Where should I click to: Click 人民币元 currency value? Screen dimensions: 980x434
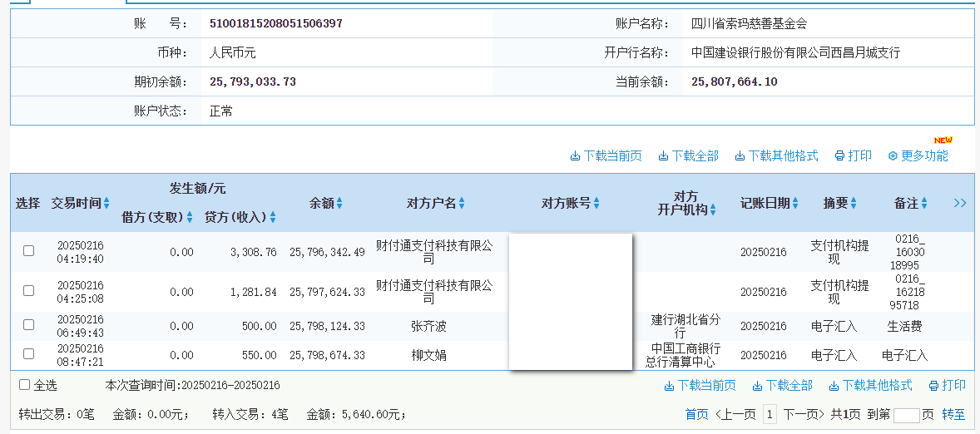[232, 53]
